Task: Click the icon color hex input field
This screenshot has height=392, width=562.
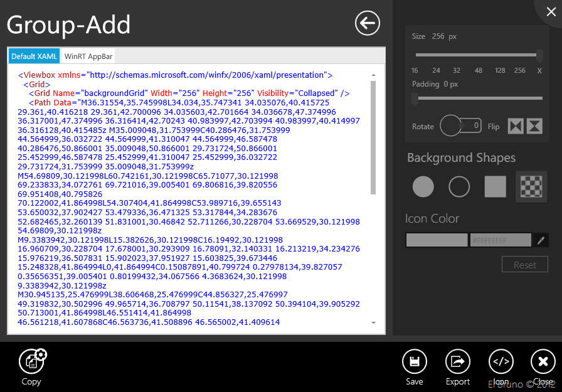Action: coord(500,240)
